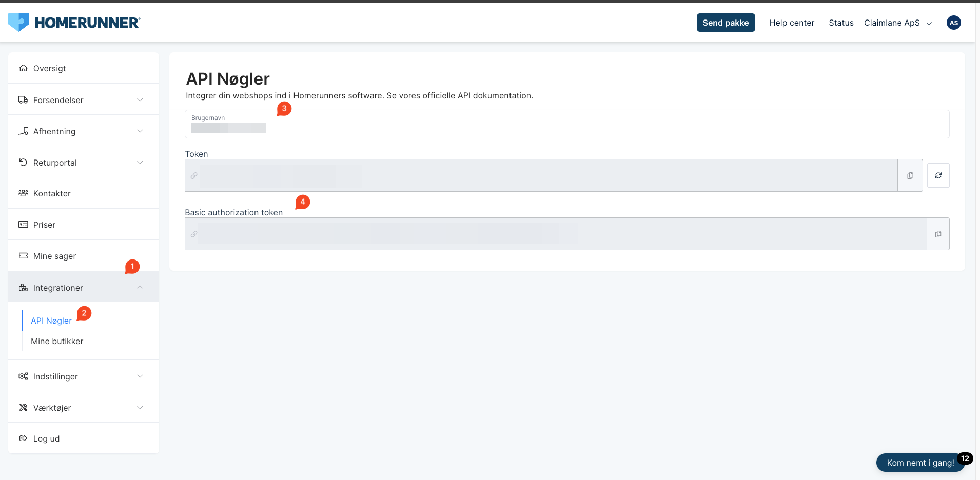
Task: Click the Log ud exit icon
Action: pyautogui.click(x=23, y=438)
